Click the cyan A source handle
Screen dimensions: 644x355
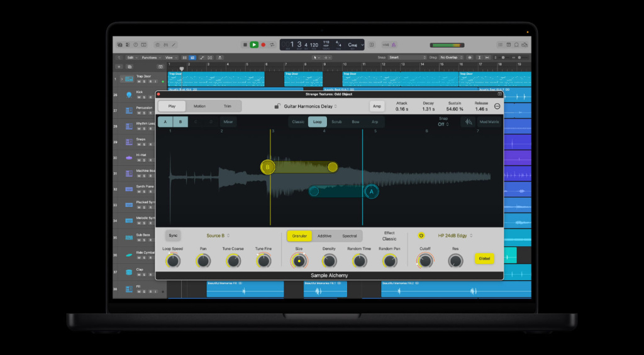coord(372,191)
